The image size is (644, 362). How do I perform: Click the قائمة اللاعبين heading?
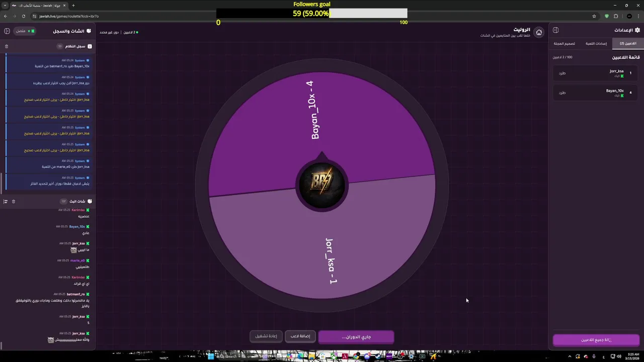click(x=626, y=57)
